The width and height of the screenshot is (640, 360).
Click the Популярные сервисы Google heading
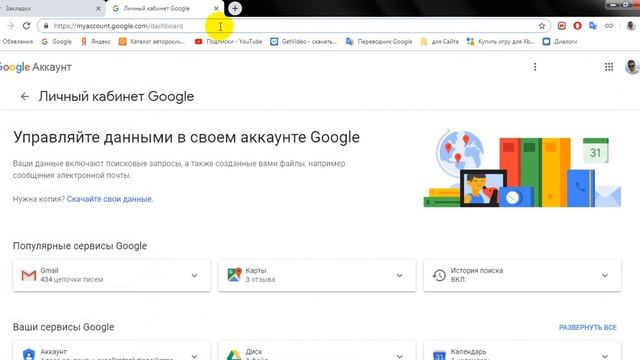[80, 246]
